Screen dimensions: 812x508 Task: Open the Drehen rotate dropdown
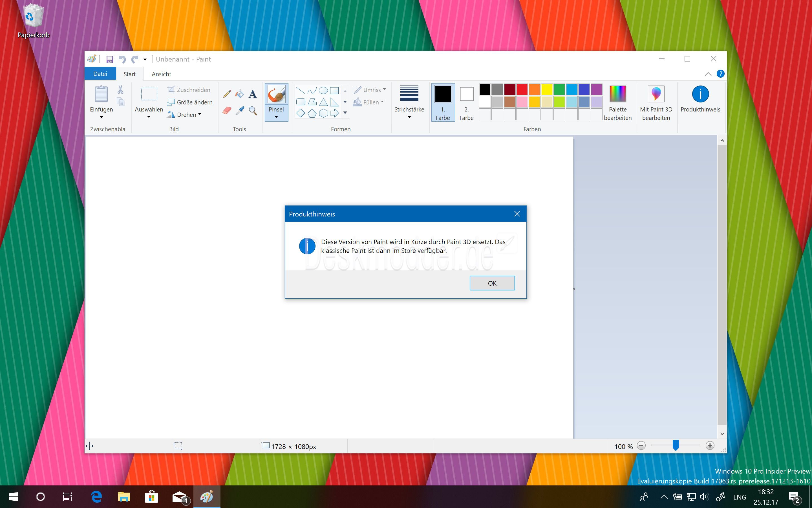click(184, 115)
